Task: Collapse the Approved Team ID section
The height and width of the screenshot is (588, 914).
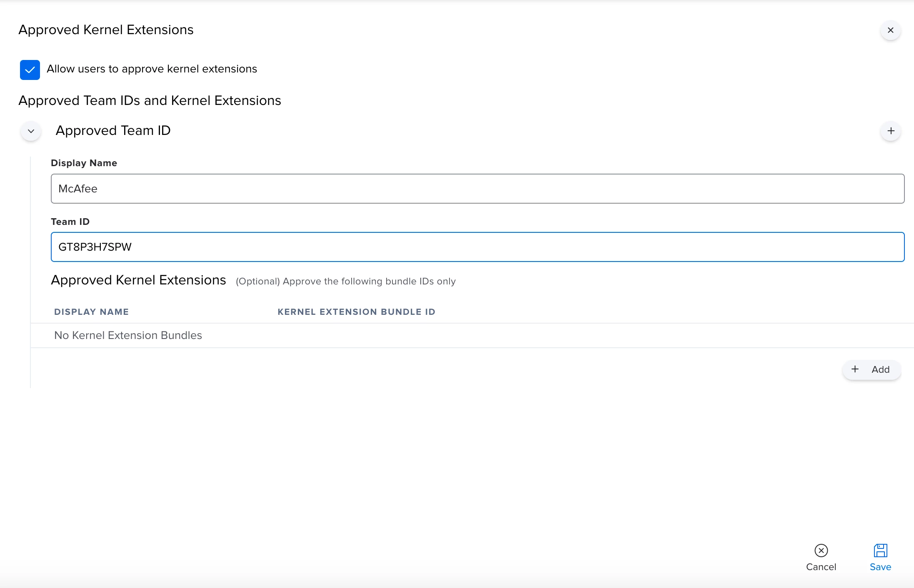Action: pyautogui.click(x=31, y=131)
